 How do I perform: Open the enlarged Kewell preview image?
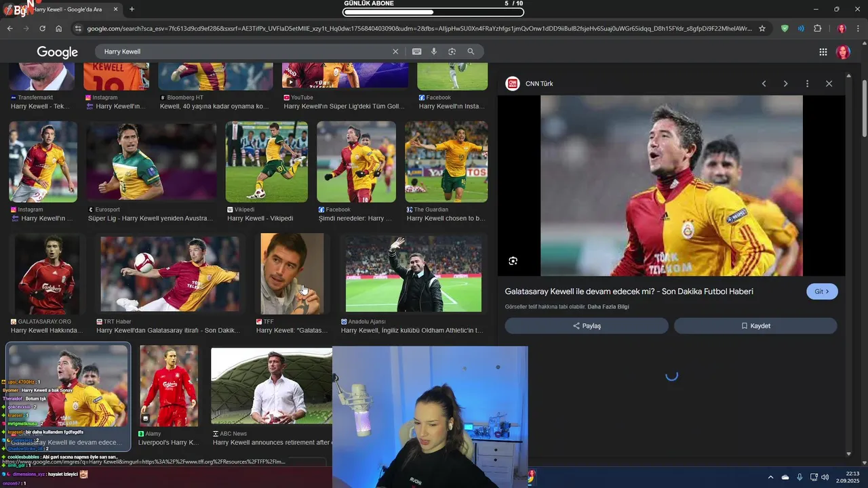click(671, 185)
